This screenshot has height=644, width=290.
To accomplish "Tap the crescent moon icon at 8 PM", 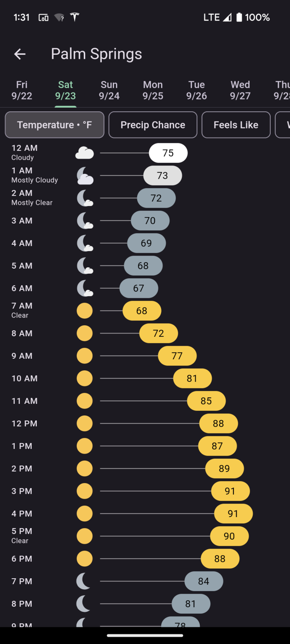I will [83, 604].
